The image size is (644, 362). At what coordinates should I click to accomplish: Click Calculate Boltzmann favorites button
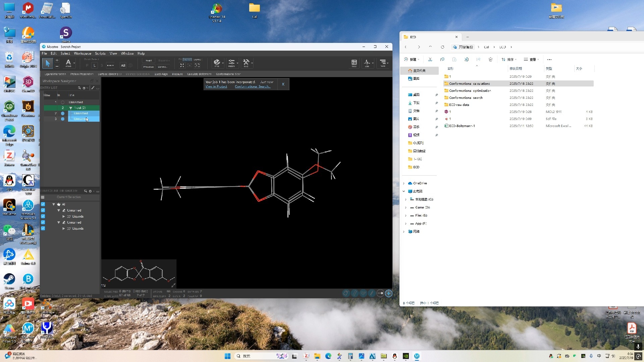click(199, 74)
